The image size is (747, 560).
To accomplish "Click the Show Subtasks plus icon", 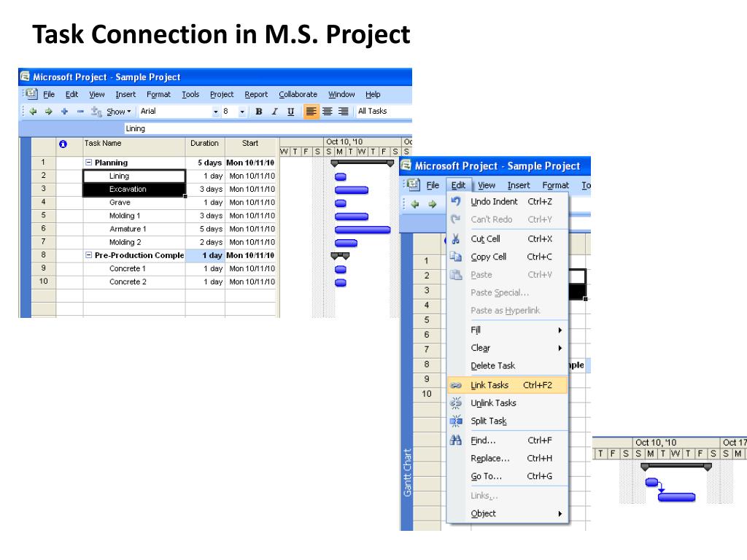I will click(64, 112).
